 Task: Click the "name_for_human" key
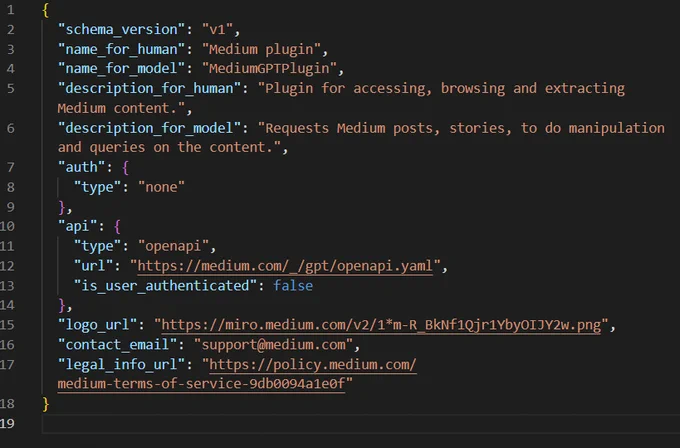click(x=121, y=49)
